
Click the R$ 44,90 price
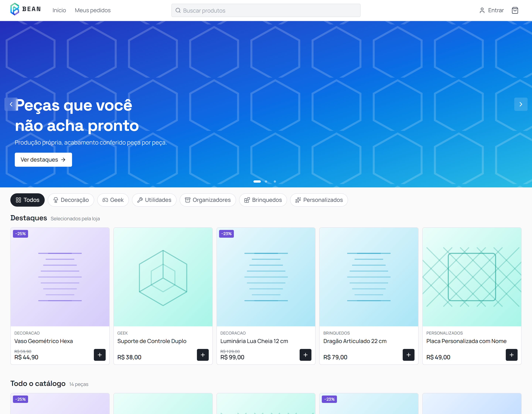click(26, 357)
